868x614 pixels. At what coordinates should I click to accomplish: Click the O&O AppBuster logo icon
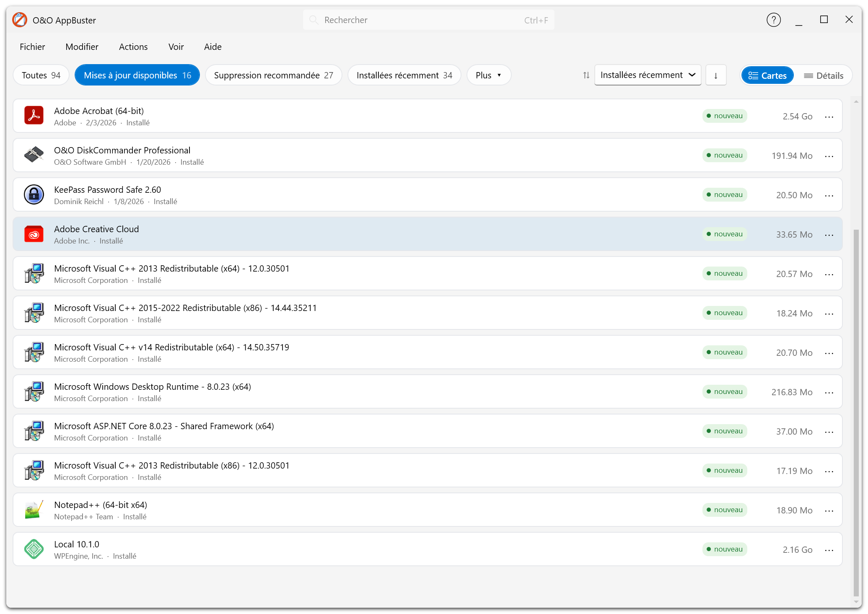tap(20, 20)
